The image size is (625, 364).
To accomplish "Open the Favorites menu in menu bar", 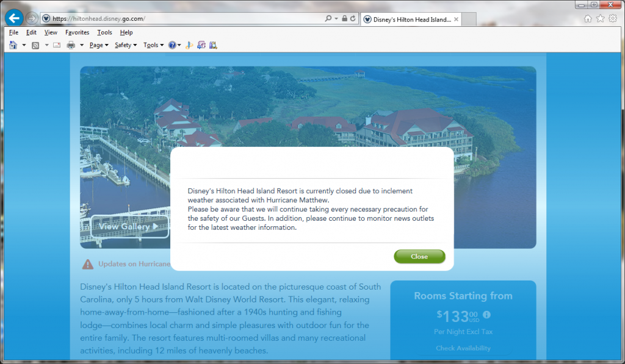I will tap(77, 32).
